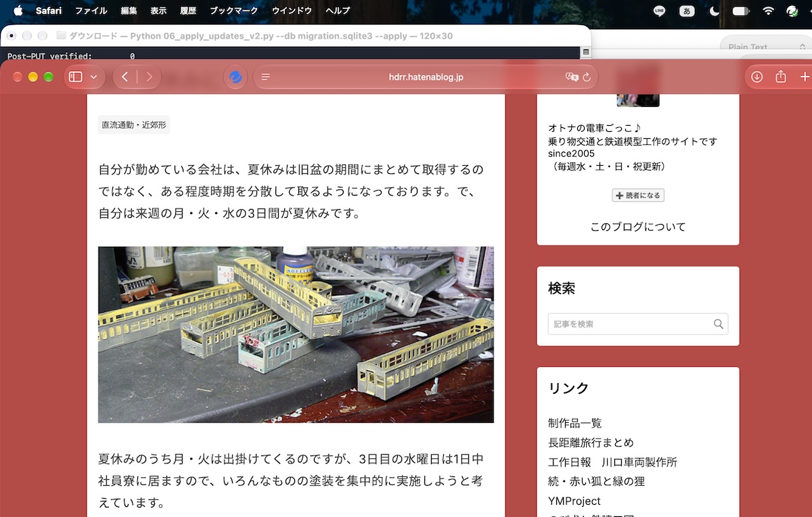This screenshot has width=812, height=517.
Task: Open a new tab with plus
Action: pyautogui.click(x=805, y=77)
